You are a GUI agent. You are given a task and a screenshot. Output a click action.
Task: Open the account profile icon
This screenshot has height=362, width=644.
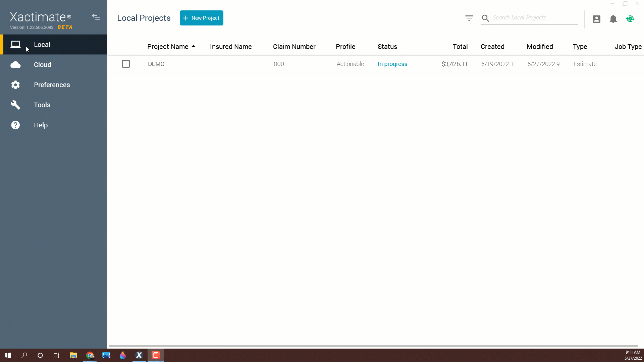(596, 19)
